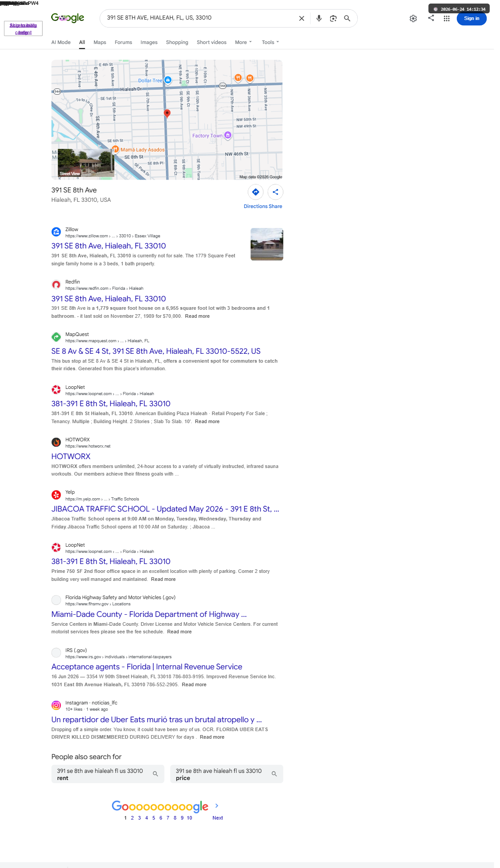Click the Share icon under the map

pos(275,192)
